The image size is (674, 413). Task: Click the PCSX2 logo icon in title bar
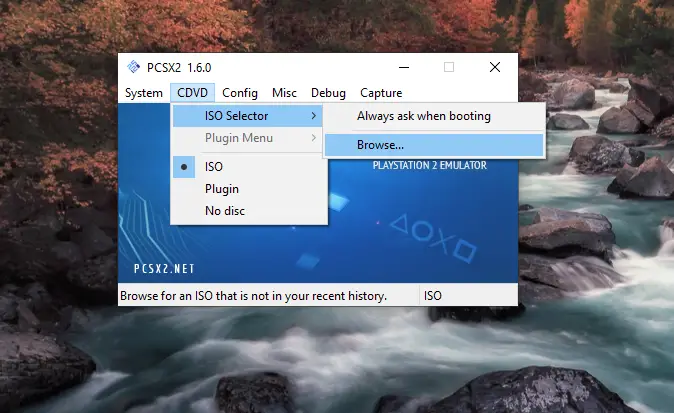point(133,67)
